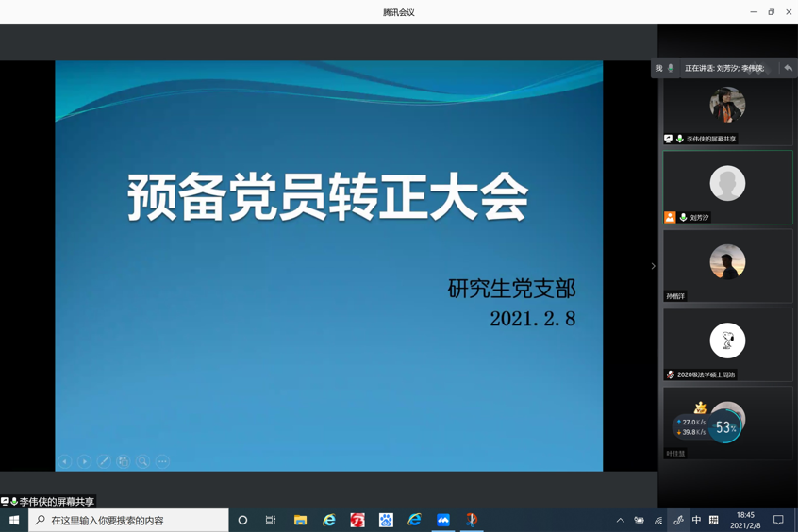Click the previous slide arrow in slideshow controls
The width and height of the screenshot is (798, 532).
point(65,461)
